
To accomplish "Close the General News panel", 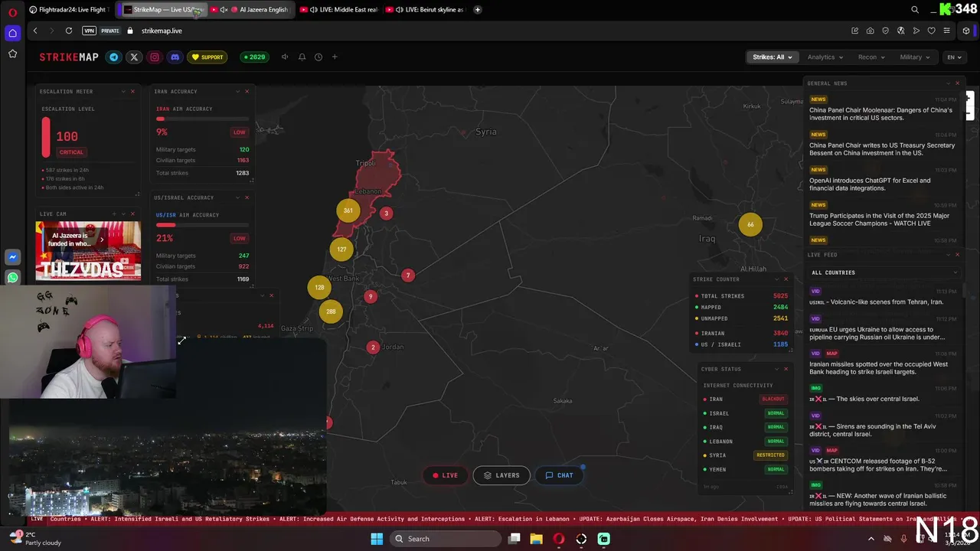I will (x=957, y=83).
